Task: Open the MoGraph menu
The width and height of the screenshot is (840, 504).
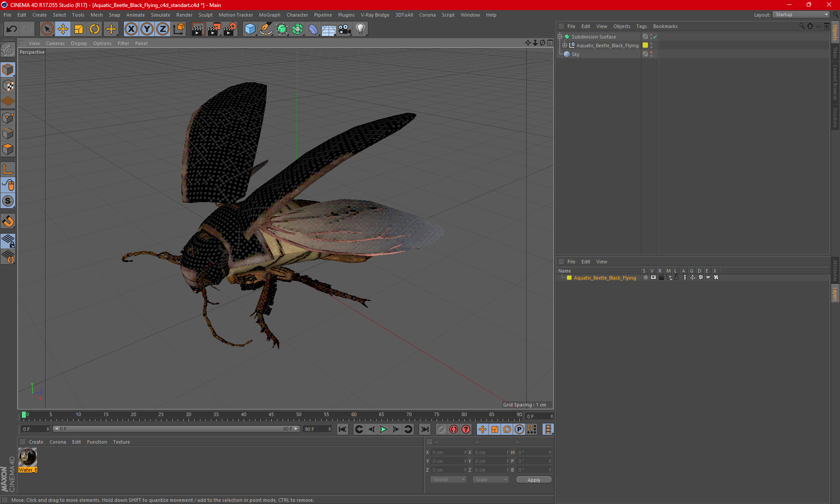Action: 269,15
